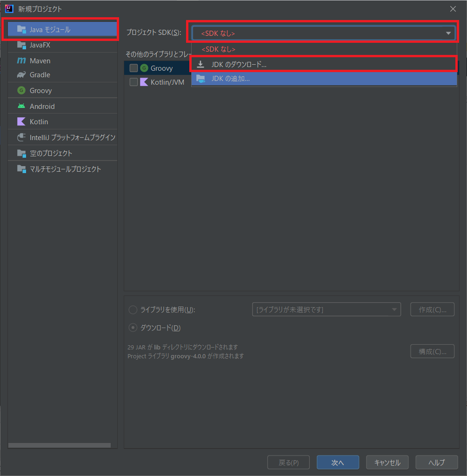
Task: Select the Java モジュール folder icon
Action: coord(21,29)
